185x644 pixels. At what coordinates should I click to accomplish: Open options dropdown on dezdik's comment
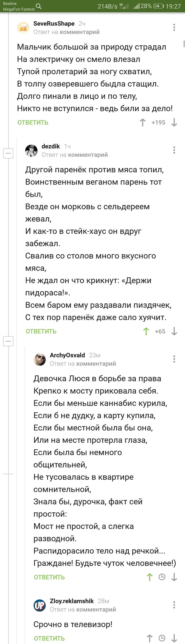[174, 150]
